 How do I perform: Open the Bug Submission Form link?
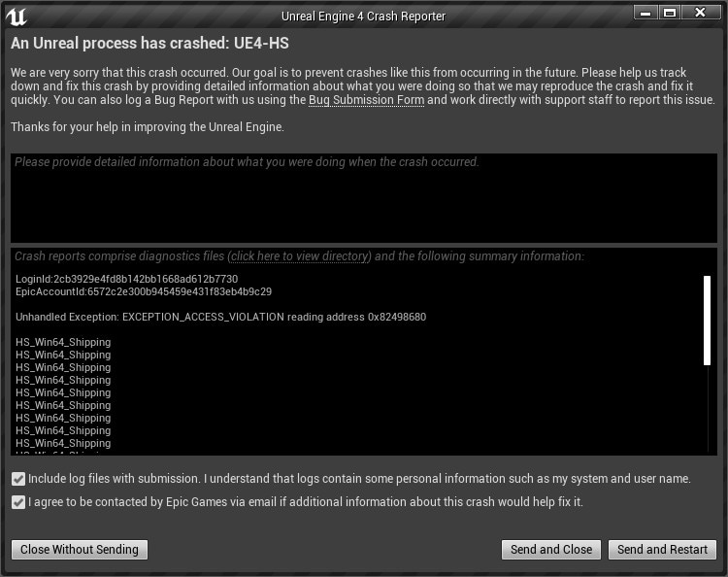366,100
